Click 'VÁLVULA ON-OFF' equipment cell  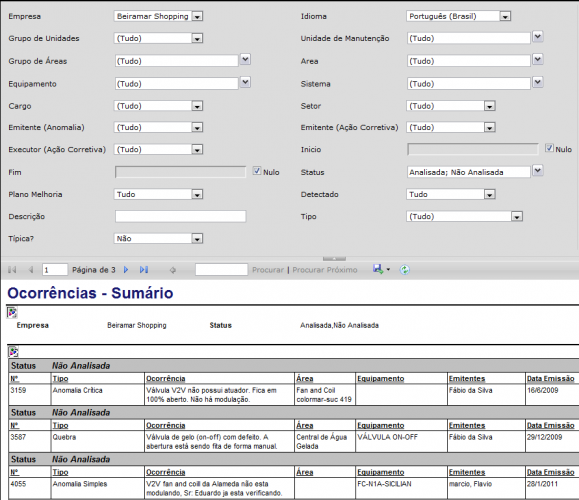(387, 437)
